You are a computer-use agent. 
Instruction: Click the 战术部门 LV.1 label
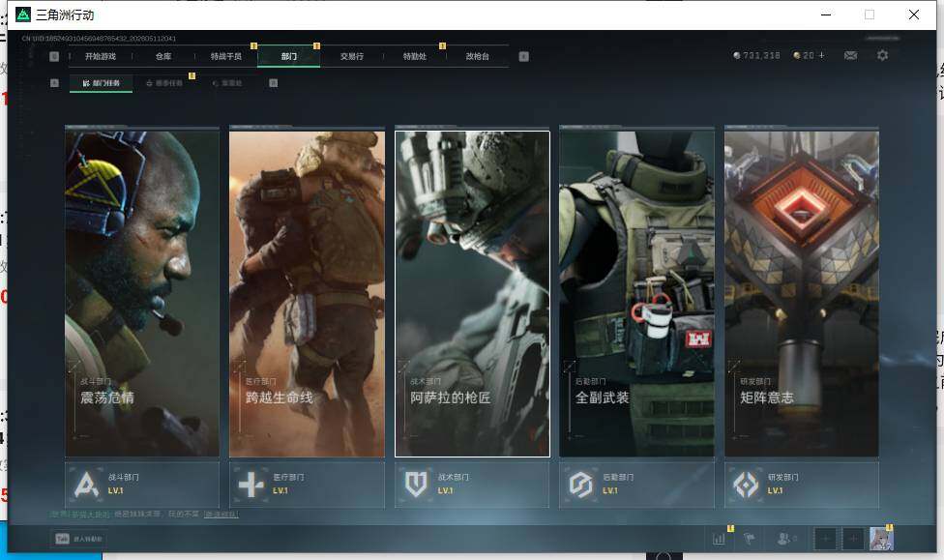[x=446, y=490]
